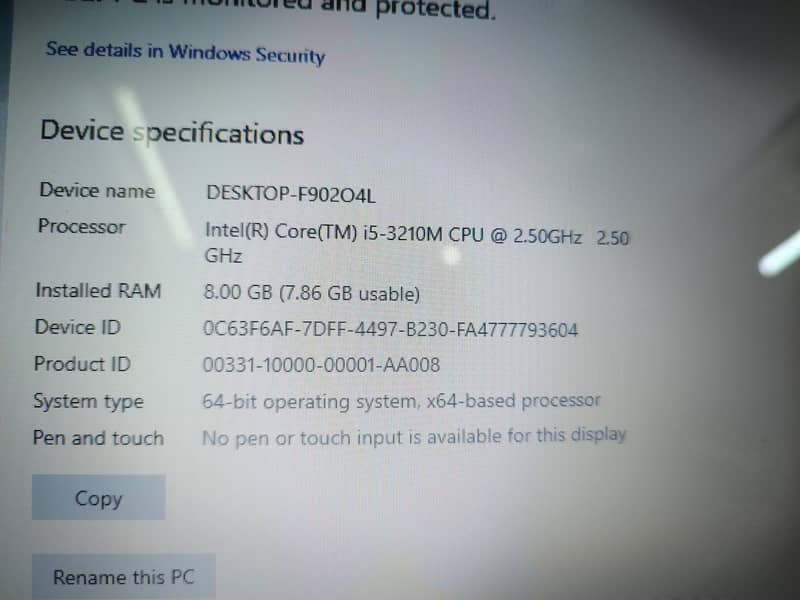
Task: Click the 64-bit operating system value
Action: (401, 401)
